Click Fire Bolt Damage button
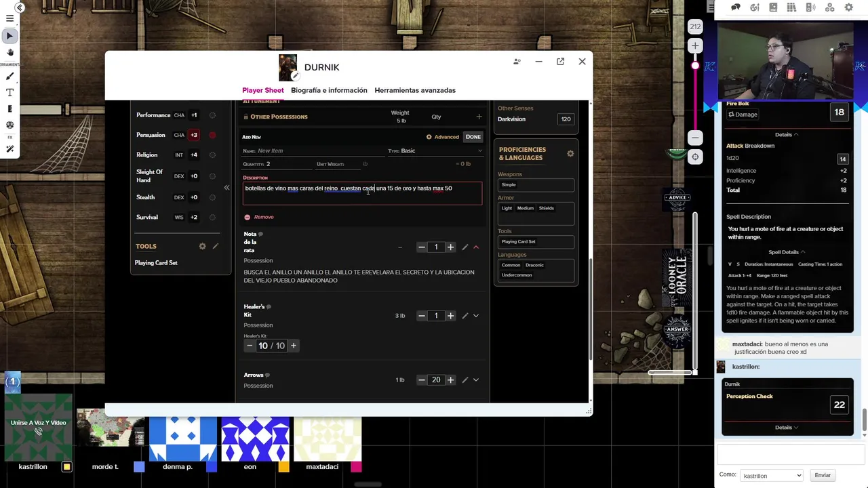The image size is (868, 488). pyautogui.click(x=743, y=115)
